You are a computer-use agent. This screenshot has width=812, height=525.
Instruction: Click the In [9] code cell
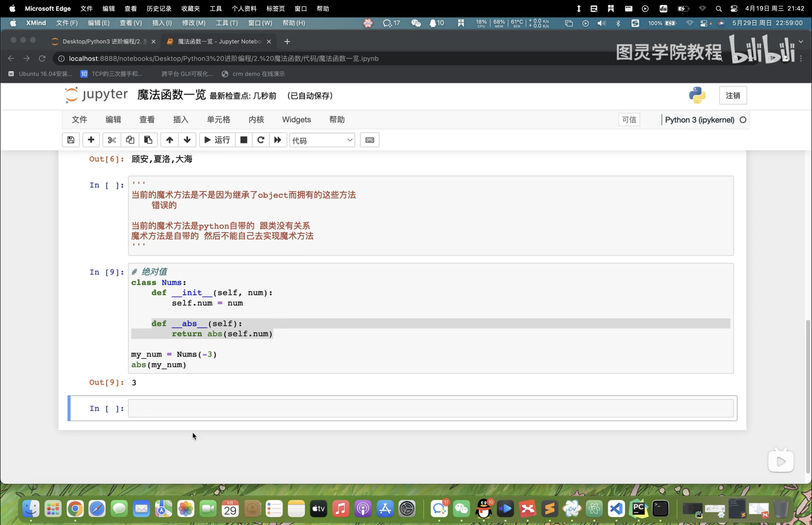431,318
